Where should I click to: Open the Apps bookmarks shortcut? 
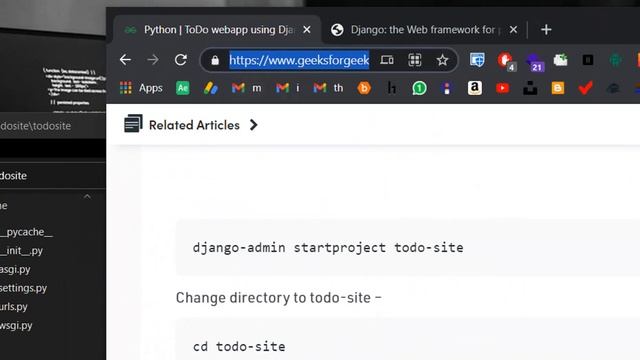pos(141,88)
